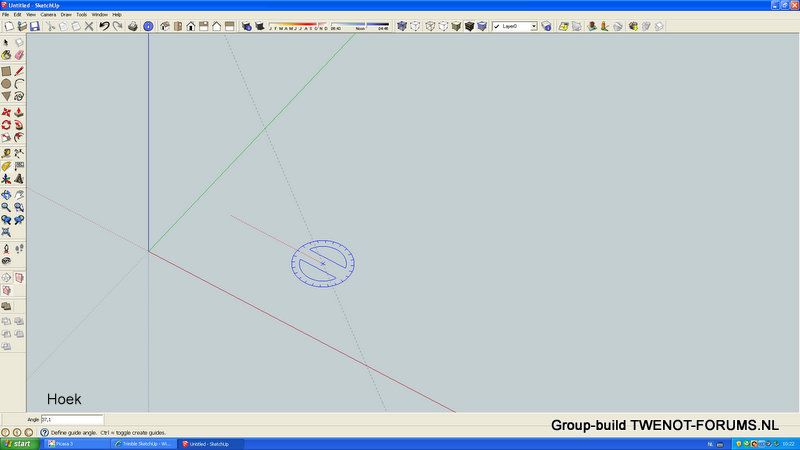The height and width of the screenshot is (450, 800).
Task: Select the Polygon tool
Action: click(x=6, y=96)
